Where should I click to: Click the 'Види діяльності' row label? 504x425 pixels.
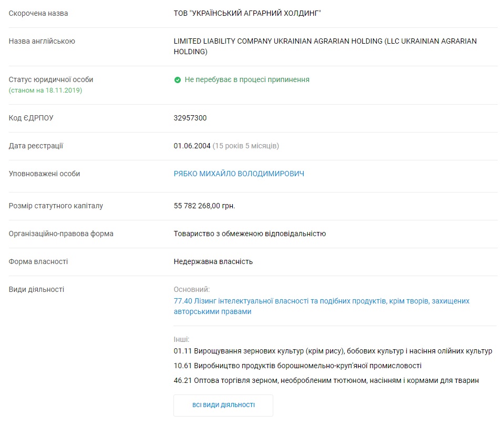click(36, 289)
